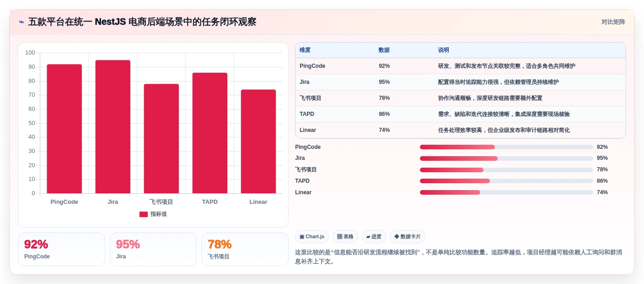Click the 指标值 legend label
The width and height of the screenshot is (644, 284).
click(x=158, y=214)
